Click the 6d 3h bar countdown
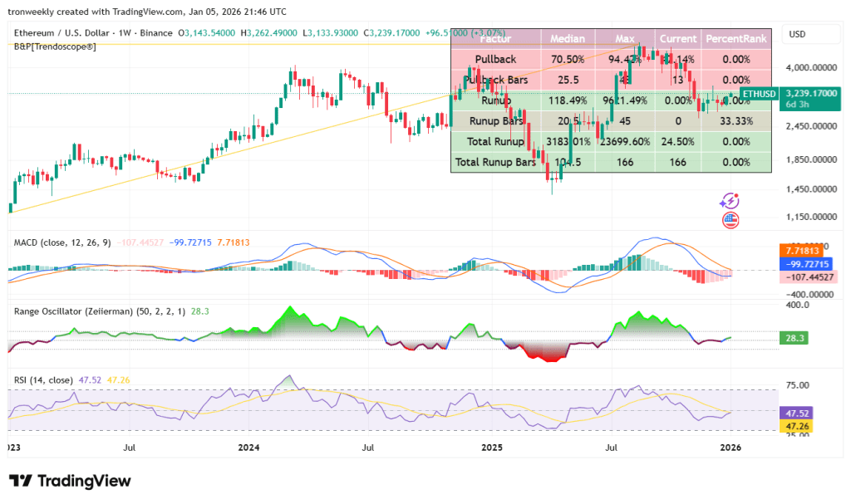 pyautogui.click(x=797, y=105)
